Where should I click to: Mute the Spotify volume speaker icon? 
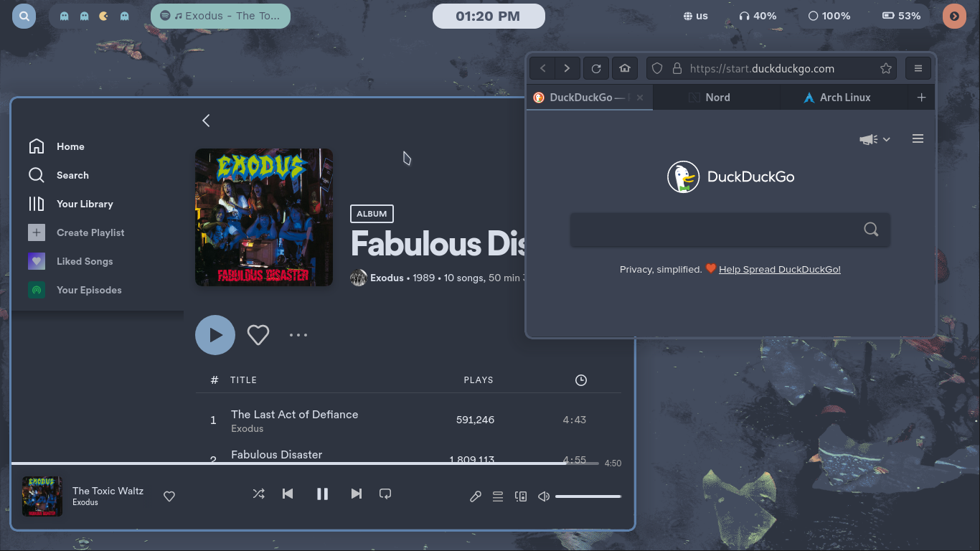pos(544,496)
